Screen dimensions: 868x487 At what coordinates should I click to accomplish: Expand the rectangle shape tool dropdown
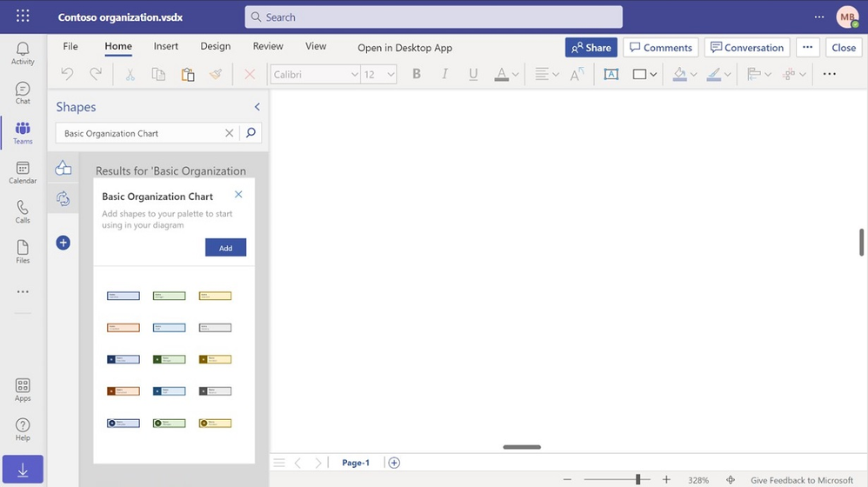tap(654, 75)
